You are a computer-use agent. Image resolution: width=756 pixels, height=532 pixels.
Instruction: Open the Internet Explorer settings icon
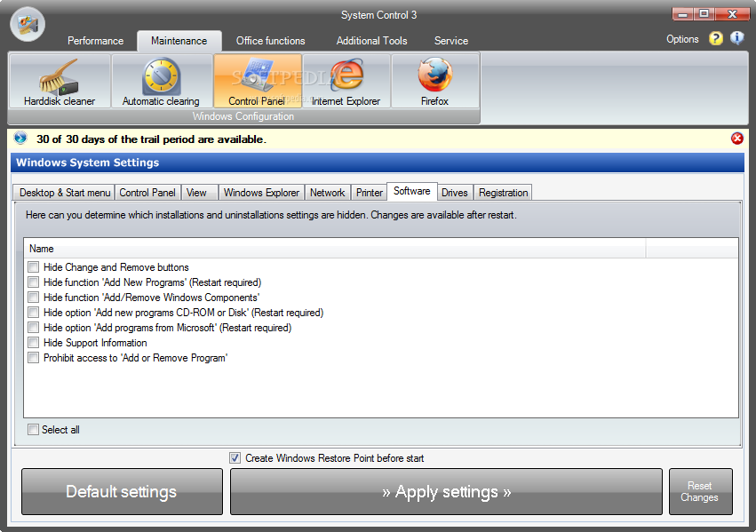point(346,81)
